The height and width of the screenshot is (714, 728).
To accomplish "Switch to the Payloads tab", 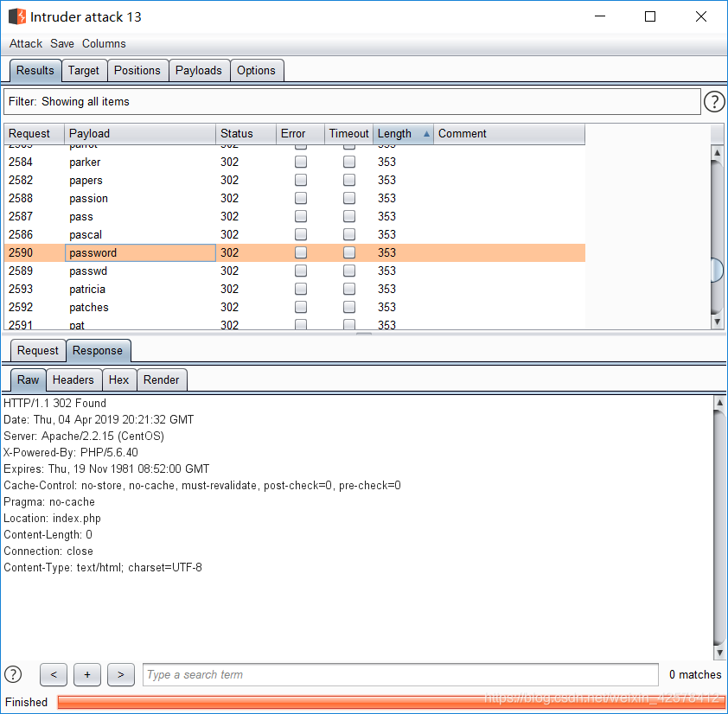I will click(x=199, y=71).
